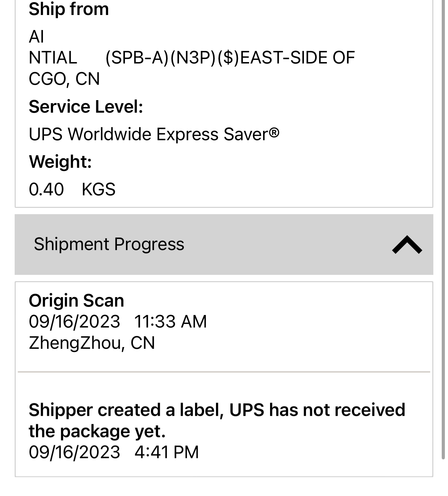Click the ZhengZhou, CN location text
Image resolution: width=448 pixels, height=496 pixels.
(92, 343)
